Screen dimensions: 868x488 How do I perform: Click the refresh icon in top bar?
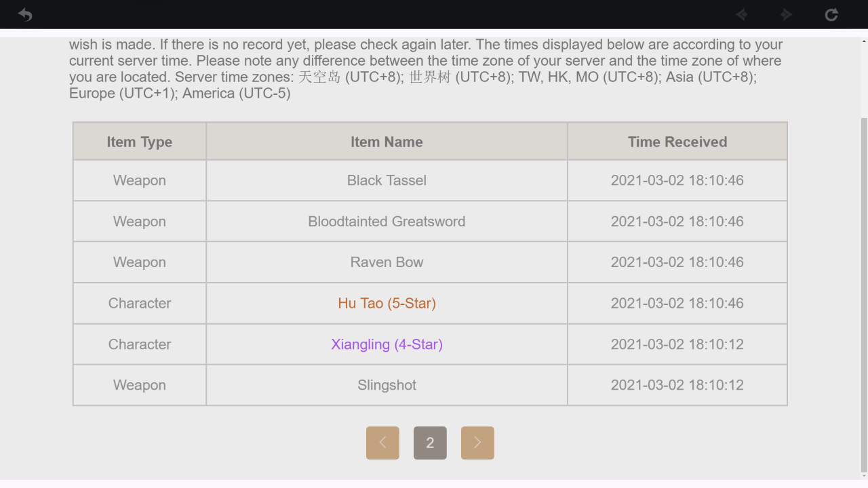point(831,14)
